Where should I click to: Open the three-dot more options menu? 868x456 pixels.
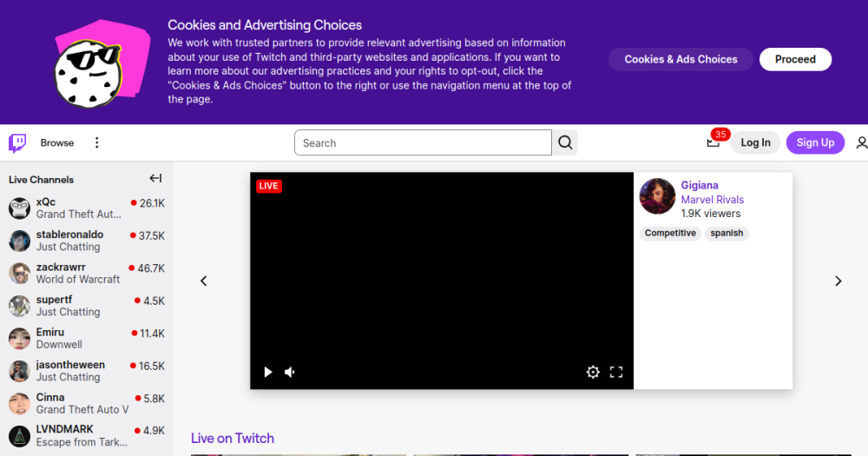[x=97, y=143]
